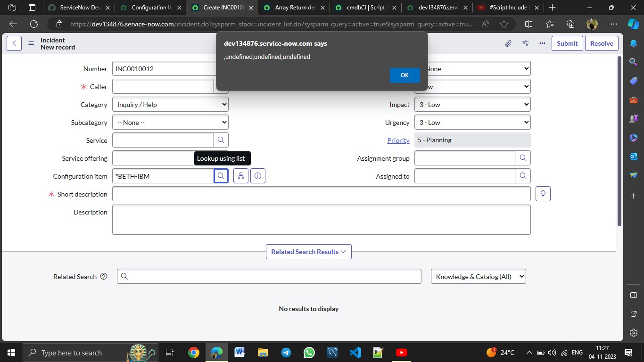The image size is (644, 362).
Task: Open the Urgency dropdown
Action: pyautogui.click(x=472, y=123)
